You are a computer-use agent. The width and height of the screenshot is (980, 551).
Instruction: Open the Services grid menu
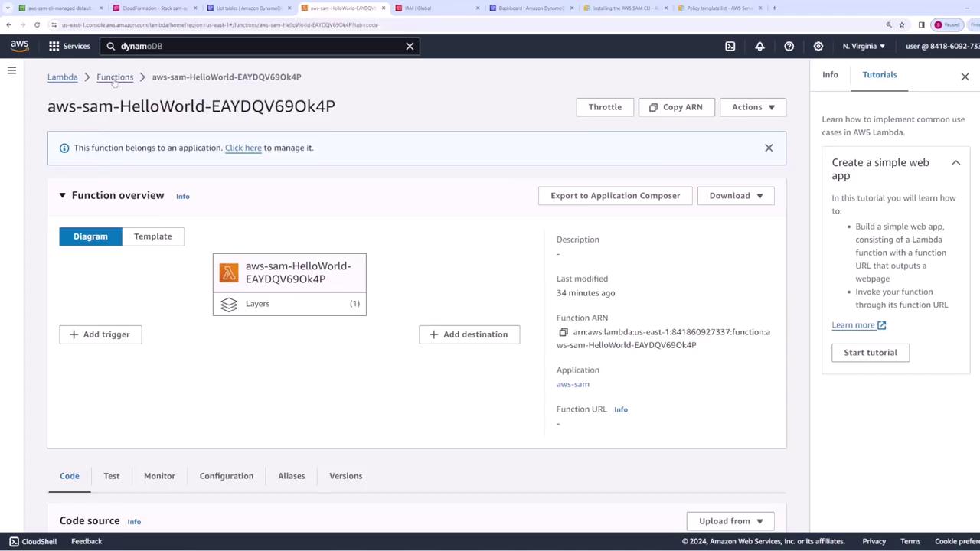[x=69, y=46]
